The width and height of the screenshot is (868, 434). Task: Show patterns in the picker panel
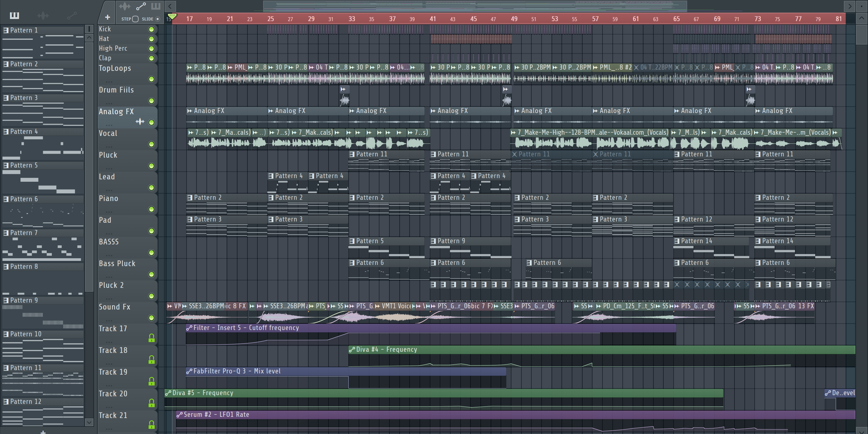pyautogui.click(x=14, y=15)
